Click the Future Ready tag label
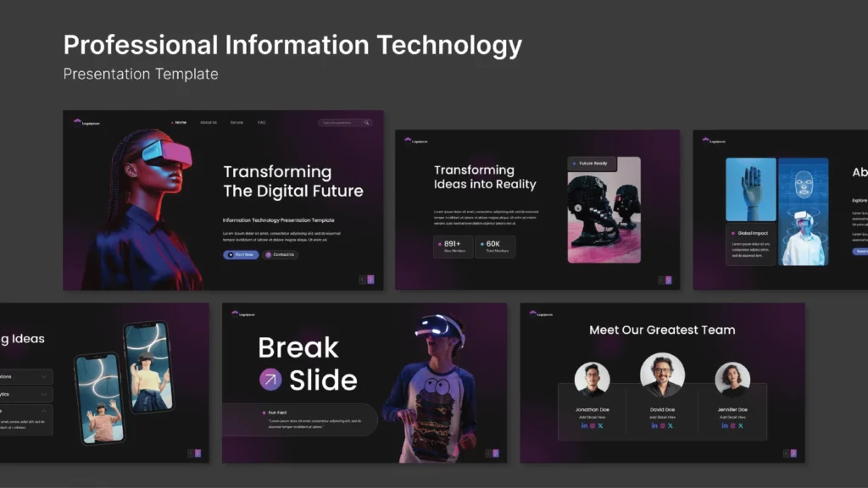Screen dimensions: 868x488 593,164
